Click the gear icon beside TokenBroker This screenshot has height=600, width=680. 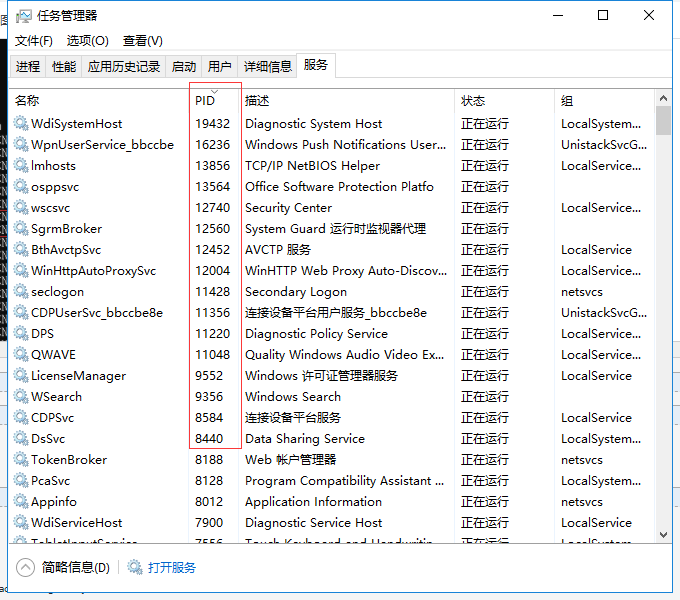(20, 460)
